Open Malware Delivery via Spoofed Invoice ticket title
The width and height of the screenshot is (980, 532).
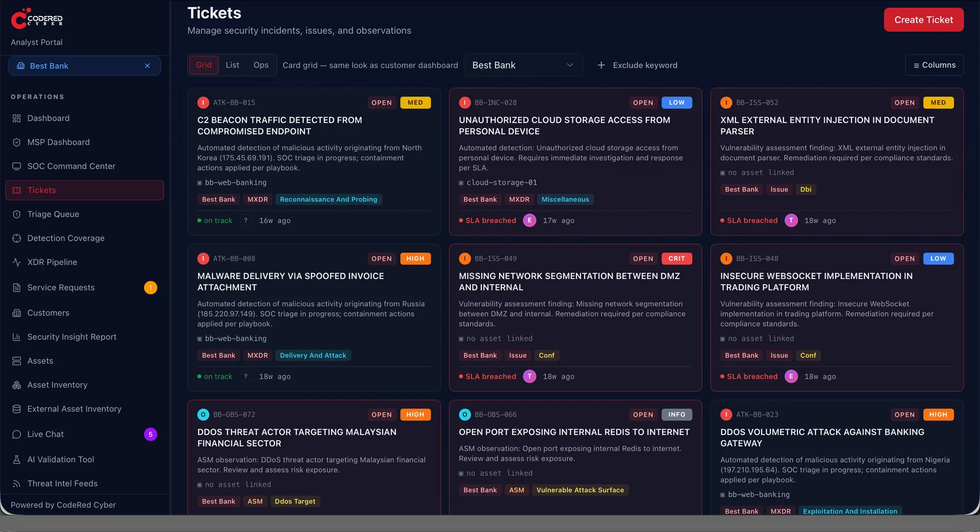(291, 282)
